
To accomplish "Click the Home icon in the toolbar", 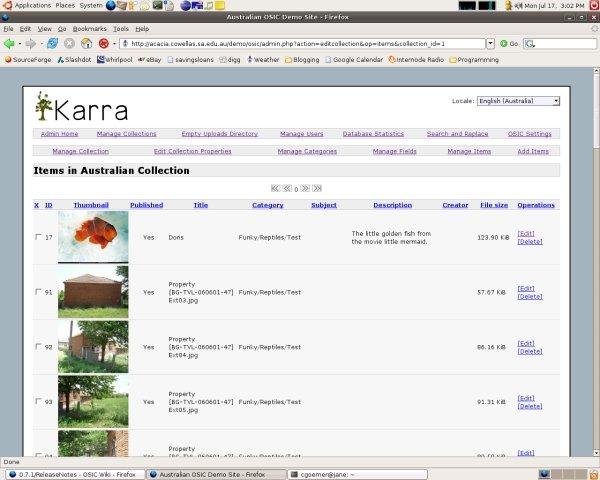I will pos(87,44).
